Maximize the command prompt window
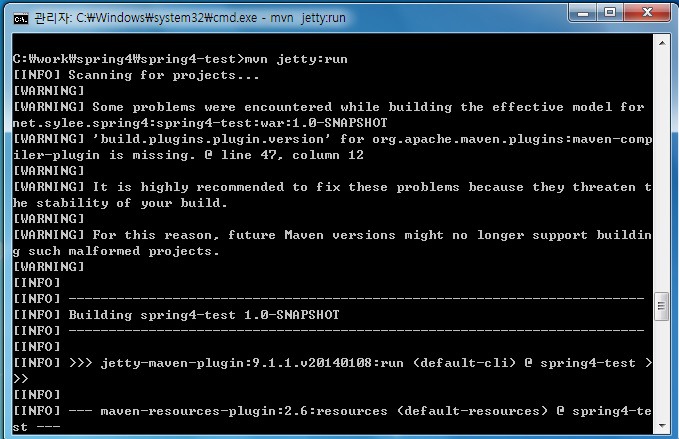Screen dimensions: 679x439 coord(611,12)
